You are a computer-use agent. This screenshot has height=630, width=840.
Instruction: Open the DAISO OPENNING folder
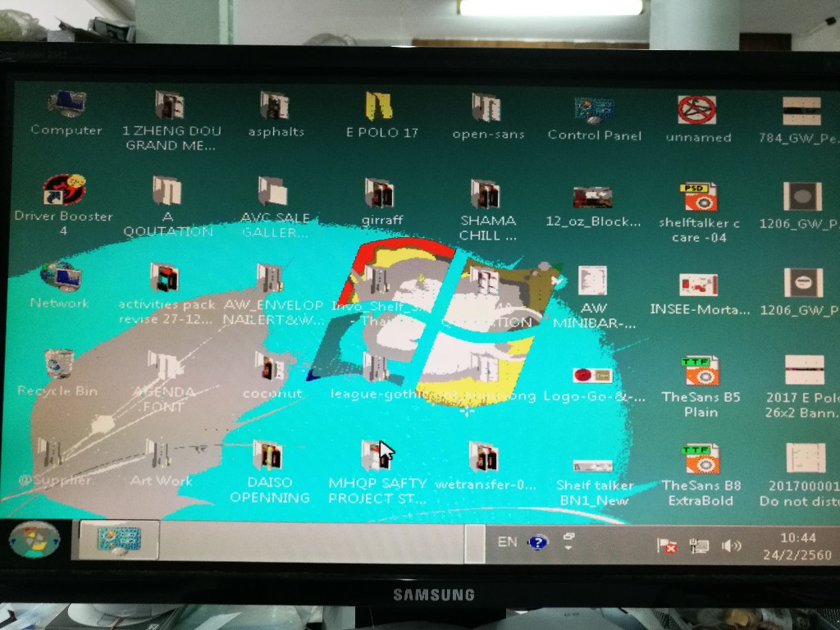[x=267, y=455]
